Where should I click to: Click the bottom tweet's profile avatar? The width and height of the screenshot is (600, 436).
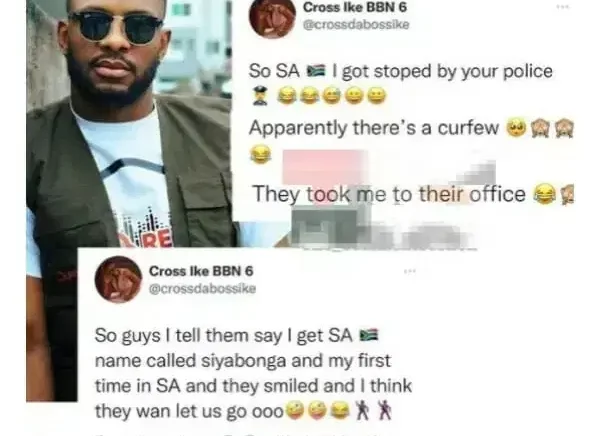(x=118, y=279)
